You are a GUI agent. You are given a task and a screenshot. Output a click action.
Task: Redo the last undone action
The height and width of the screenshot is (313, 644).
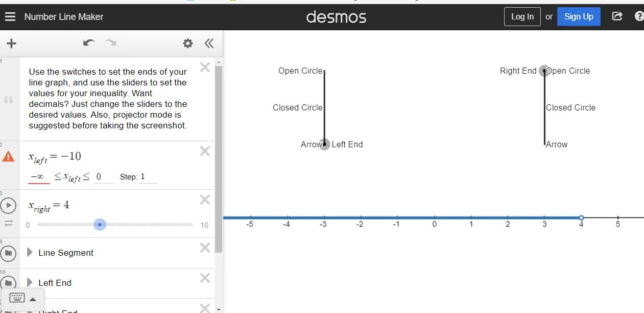point(110,43)
